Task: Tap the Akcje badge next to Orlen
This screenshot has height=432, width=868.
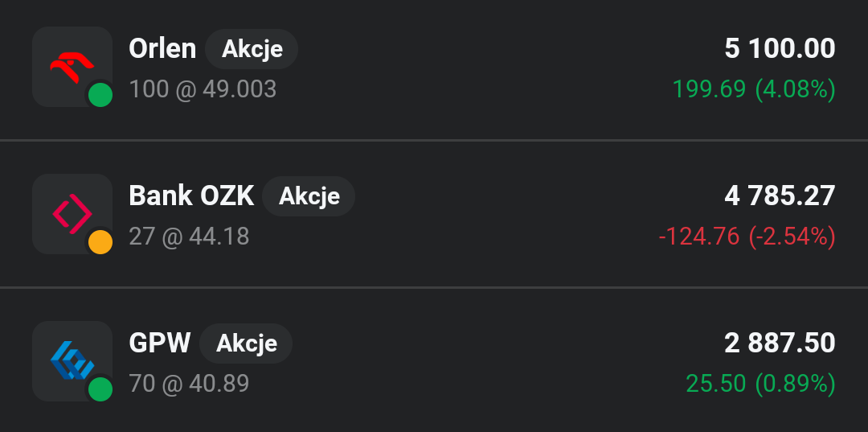Action: [252, 49]
